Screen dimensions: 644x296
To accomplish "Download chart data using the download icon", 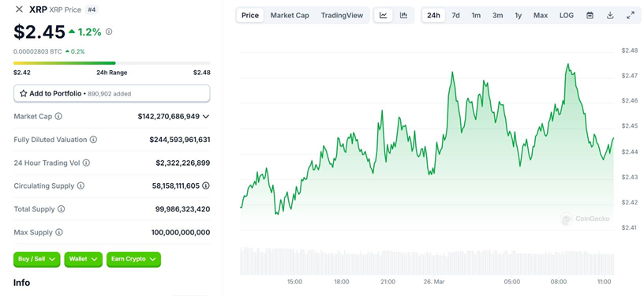I will pyautogui.click(x=610, y=16).
